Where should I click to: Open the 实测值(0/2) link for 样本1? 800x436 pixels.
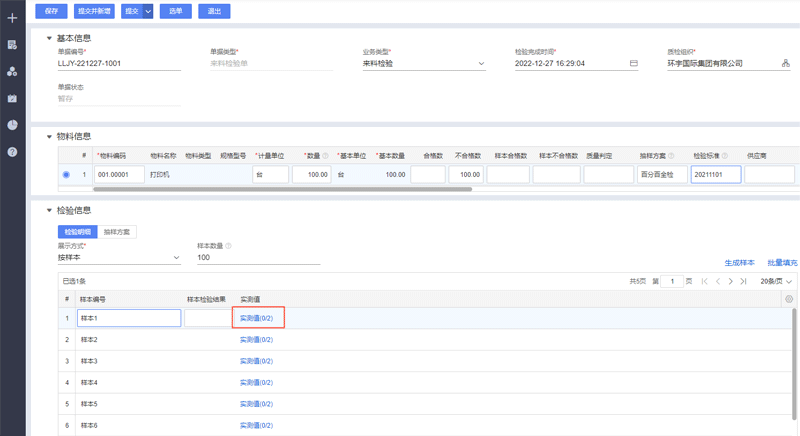[256, 318]
